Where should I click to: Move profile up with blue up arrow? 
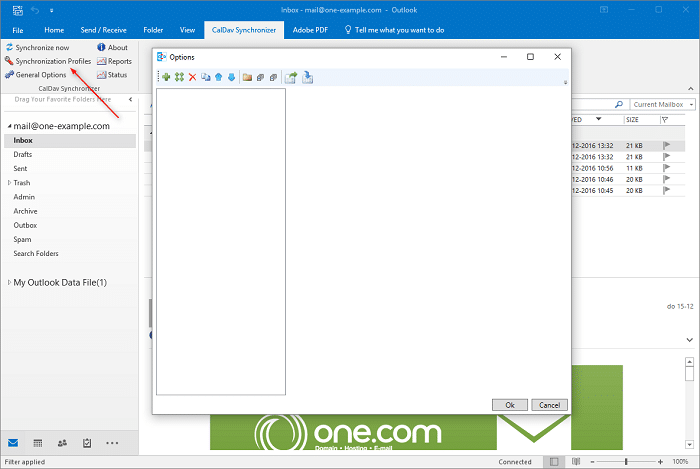(218, 77)
